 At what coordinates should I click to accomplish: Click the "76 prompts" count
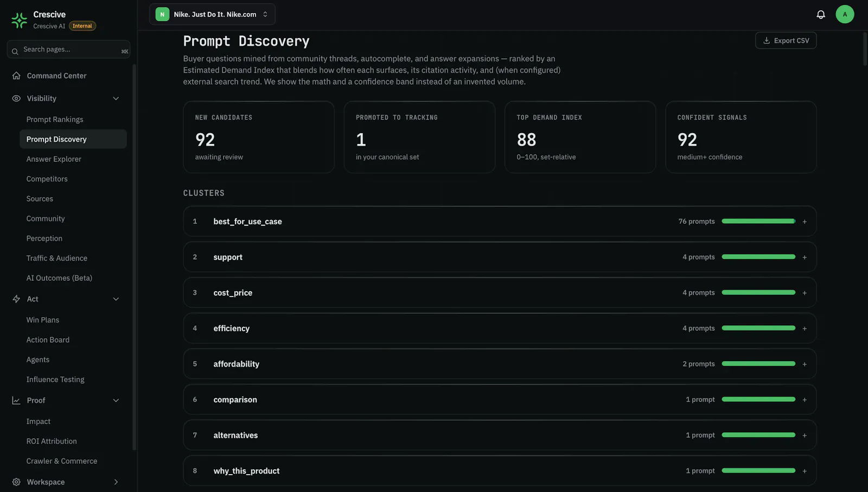pyautogui.click(x=697, y=222)
